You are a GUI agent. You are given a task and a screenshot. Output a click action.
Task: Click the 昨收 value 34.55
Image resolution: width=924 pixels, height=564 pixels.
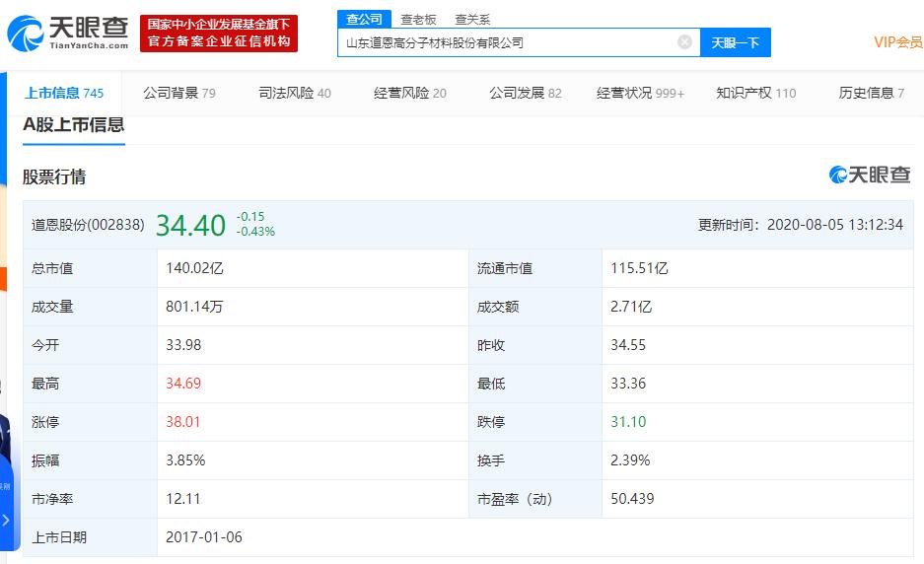[x=628, y=345]
